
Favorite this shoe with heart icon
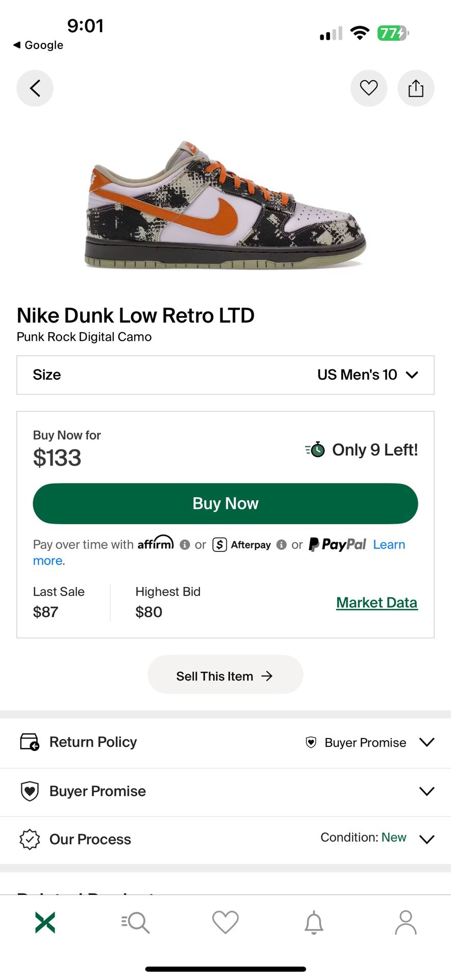point(369,88)
